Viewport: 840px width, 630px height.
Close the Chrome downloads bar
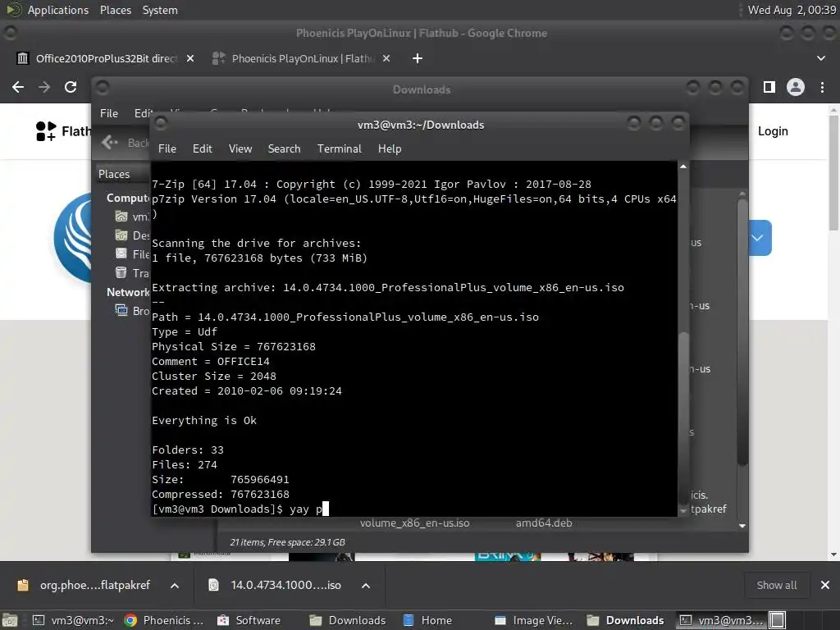[x=825, y=585]
